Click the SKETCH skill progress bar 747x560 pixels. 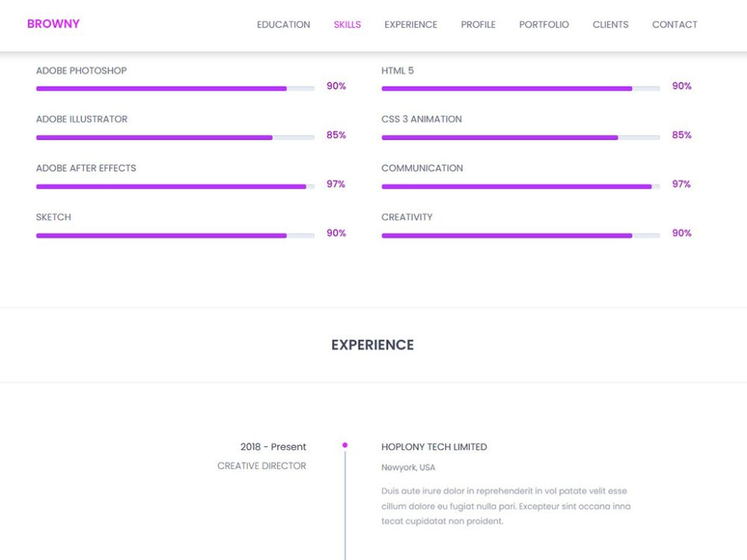175,234
